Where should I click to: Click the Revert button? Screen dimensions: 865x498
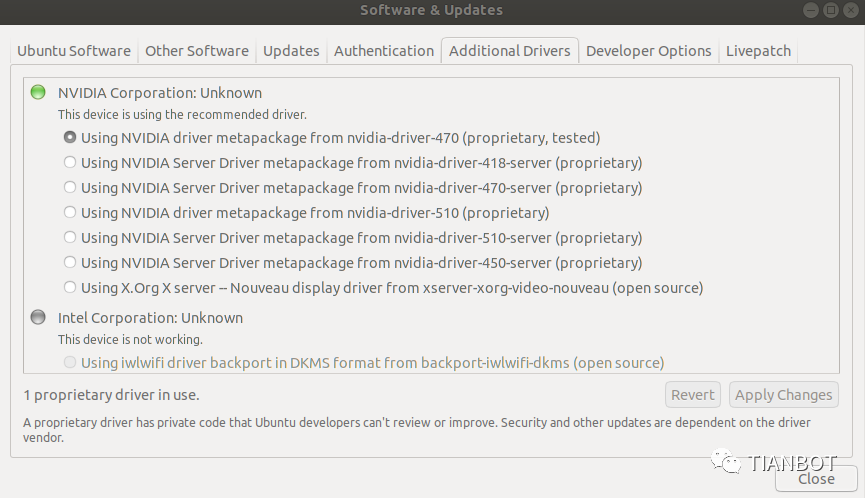click(693, 395)
